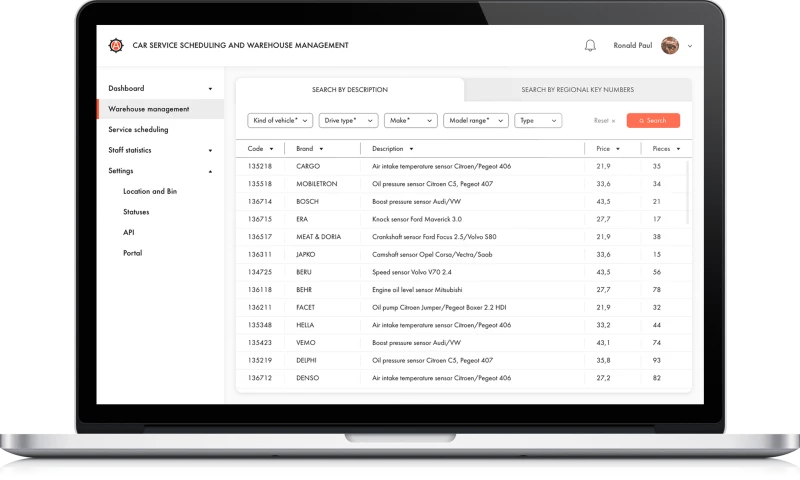
Task: Select code 135219 cell
Action: click(260, 361)
